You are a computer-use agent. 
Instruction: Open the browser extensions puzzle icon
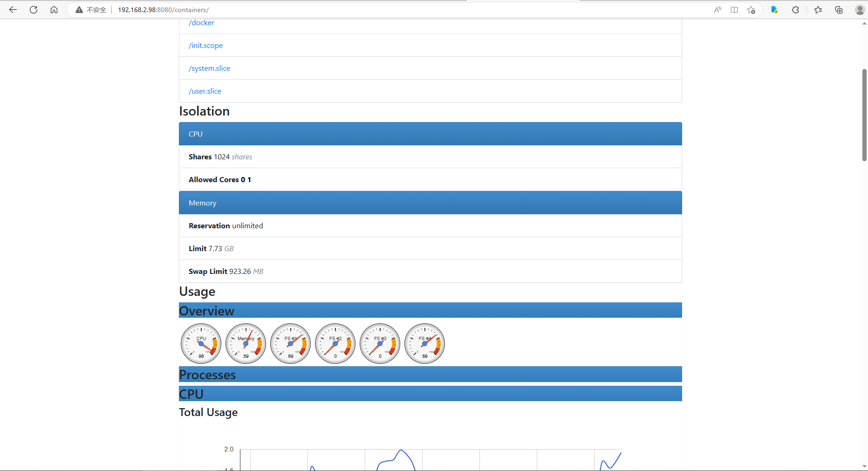pyautogui.click(x=795, y=9)
